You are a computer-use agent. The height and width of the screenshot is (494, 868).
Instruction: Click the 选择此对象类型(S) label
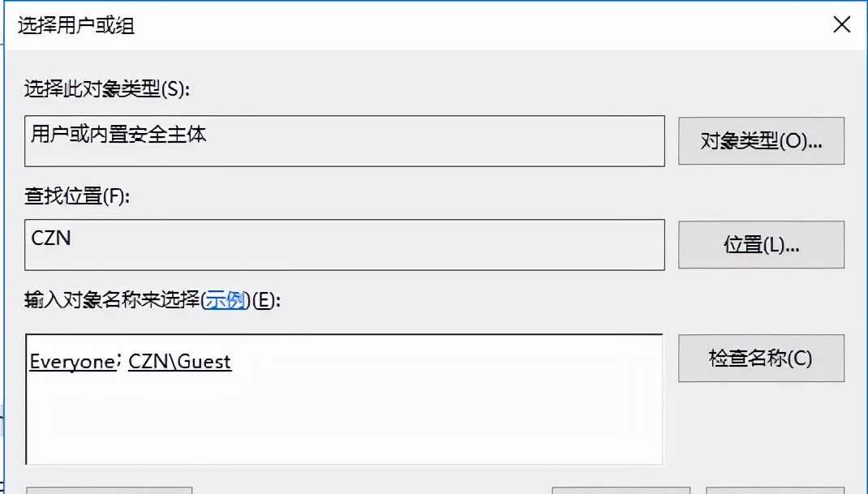(107, 89)
